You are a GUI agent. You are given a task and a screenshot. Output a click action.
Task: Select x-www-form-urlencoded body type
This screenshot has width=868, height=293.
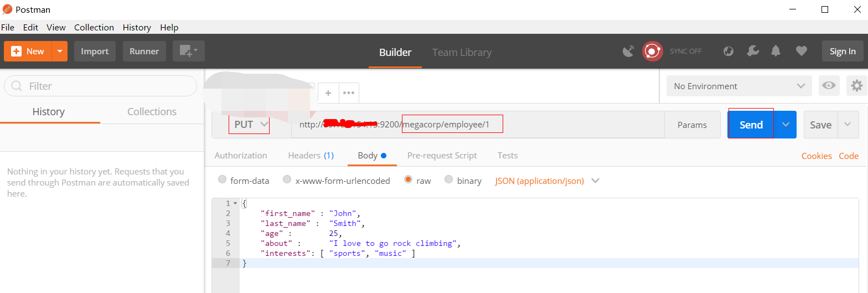287,180
